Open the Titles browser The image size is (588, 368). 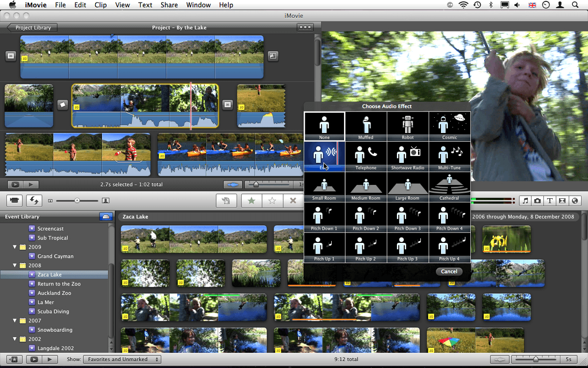coord(550,200)
